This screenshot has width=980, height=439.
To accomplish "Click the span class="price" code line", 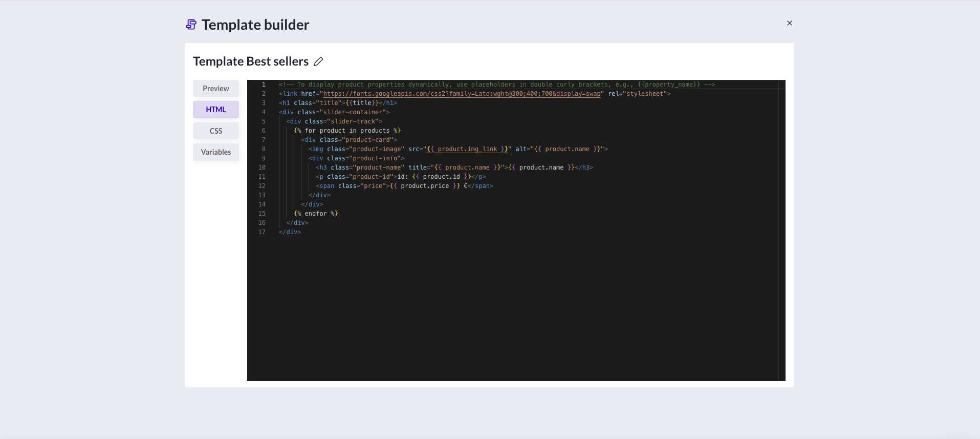I will point(404,186).
